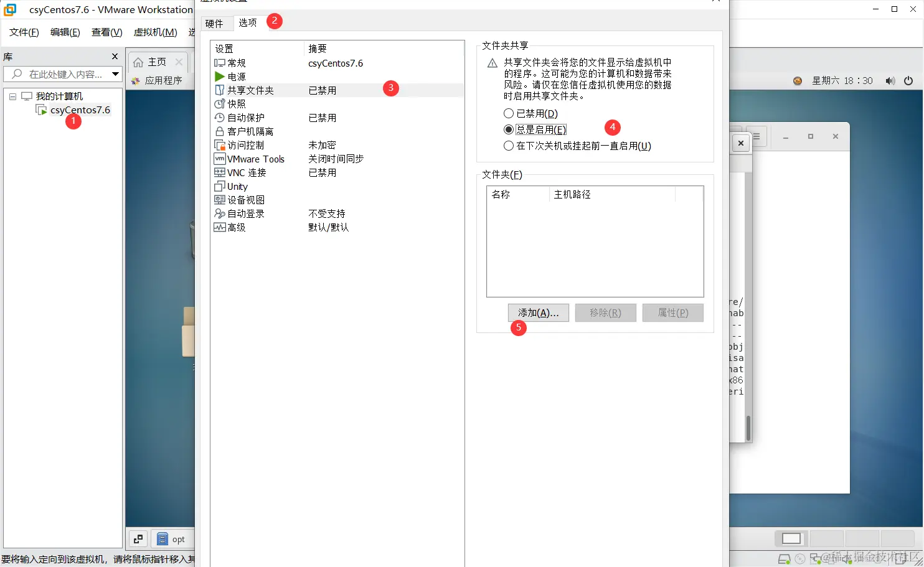This screenshot has height=567, width=924.
Task: Click the 未加密 summary text
Action: tap(323, 145)
